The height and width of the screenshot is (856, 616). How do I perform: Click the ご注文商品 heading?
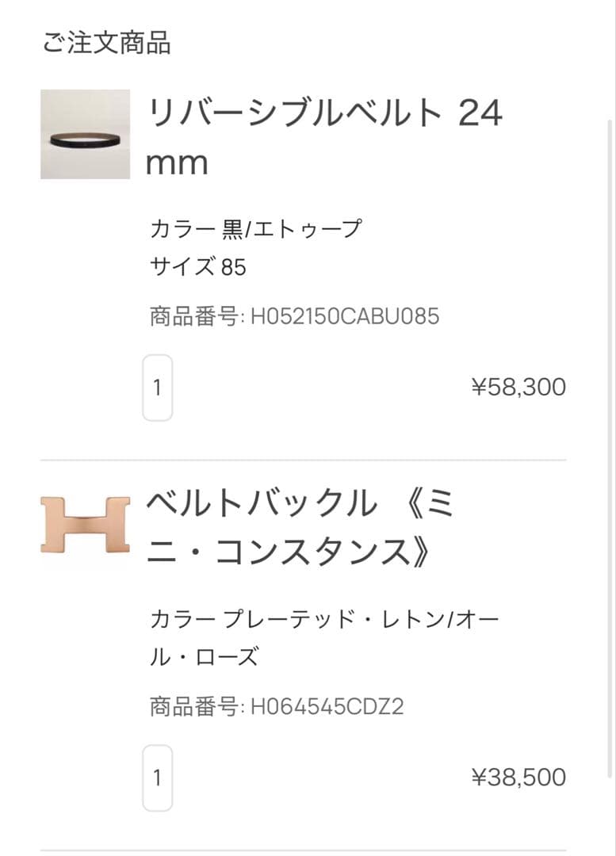106,43
